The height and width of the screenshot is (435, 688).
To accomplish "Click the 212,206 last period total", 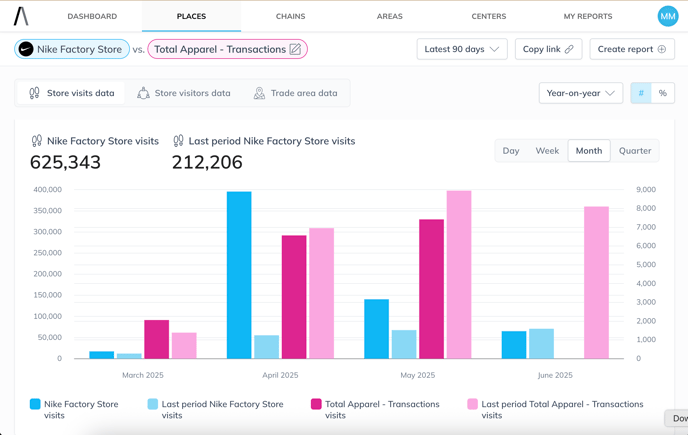I will coord(207,162).
